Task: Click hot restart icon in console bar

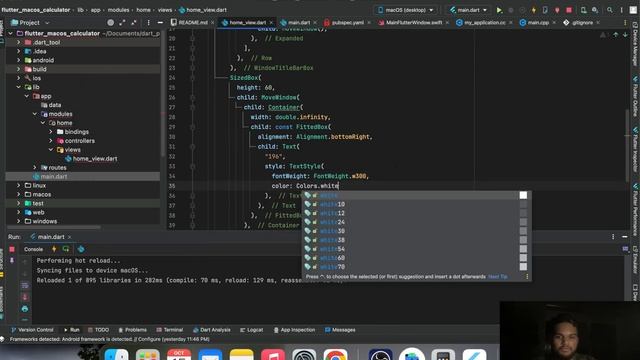Action: tap(66, 249)
